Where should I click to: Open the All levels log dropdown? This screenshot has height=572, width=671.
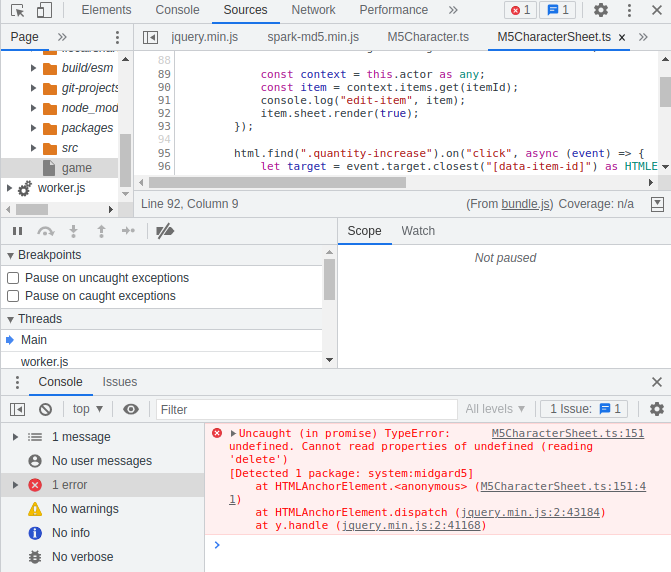click(496, 409)
